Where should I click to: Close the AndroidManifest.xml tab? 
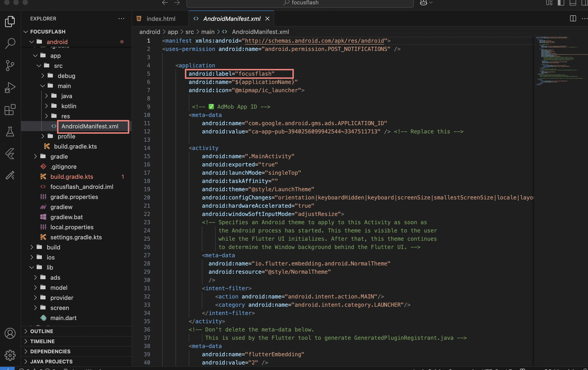pyautogui.click(x=267, y=19)
